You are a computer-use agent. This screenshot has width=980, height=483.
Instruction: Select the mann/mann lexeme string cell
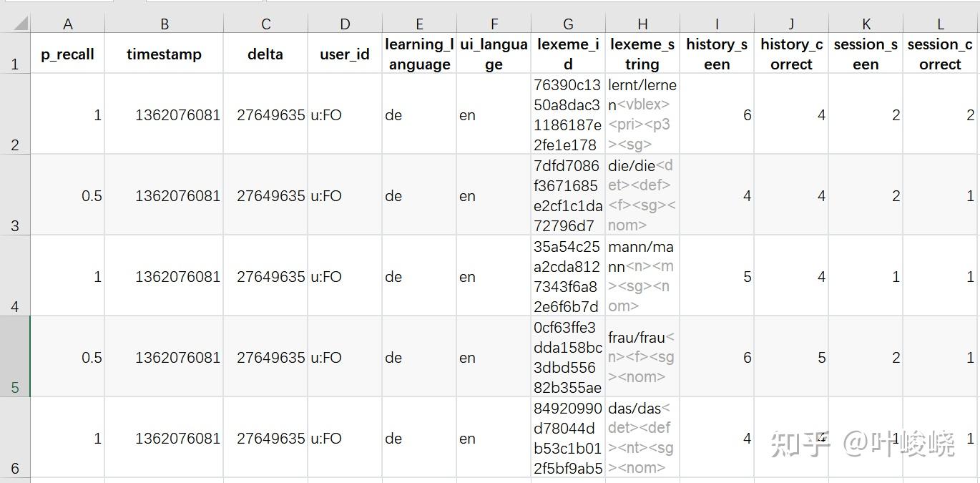(642, 276)
